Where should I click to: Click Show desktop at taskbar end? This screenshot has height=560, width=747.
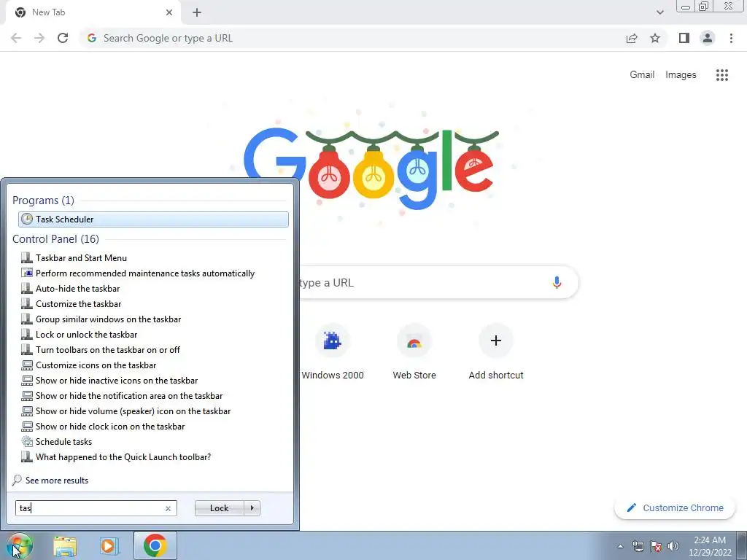[x=741, y=545]
